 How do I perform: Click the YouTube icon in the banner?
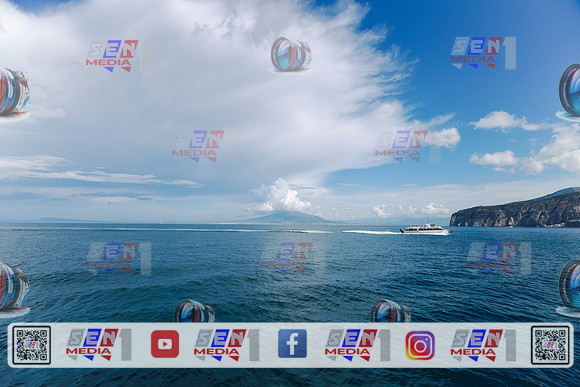(x=165, y=344)
